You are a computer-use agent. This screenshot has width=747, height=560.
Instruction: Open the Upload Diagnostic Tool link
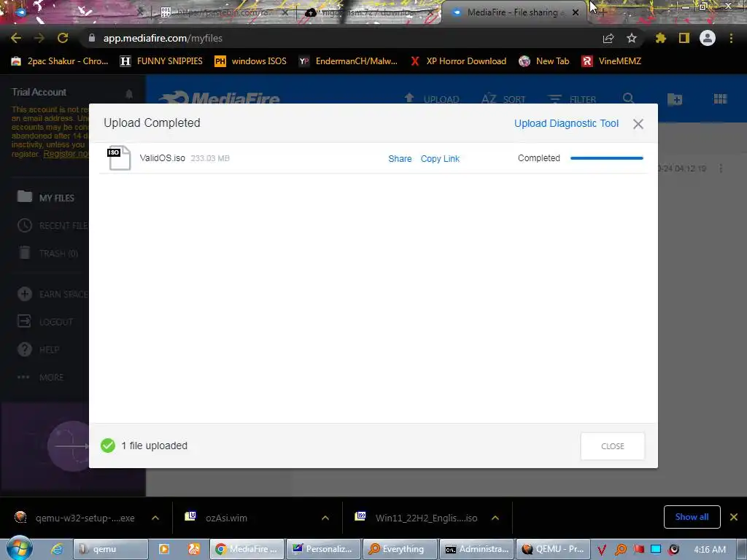click(x=566, y=123)
